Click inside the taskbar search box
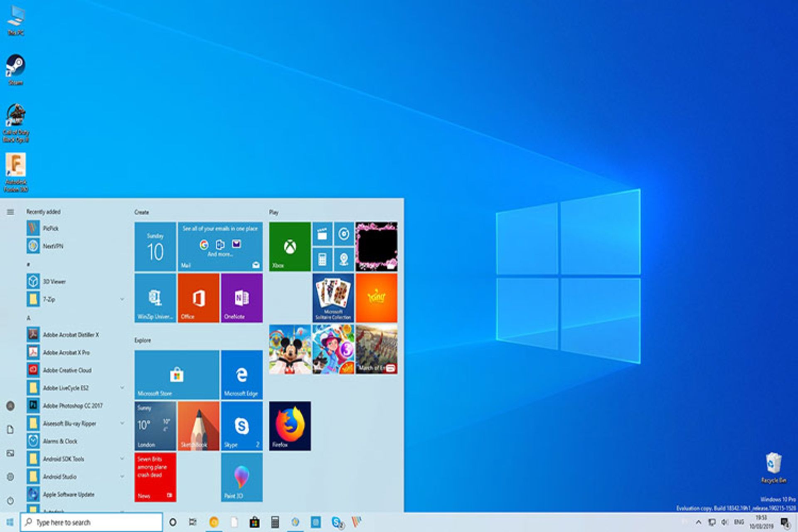Screen dimensions: 798x532 coord(91,522)
